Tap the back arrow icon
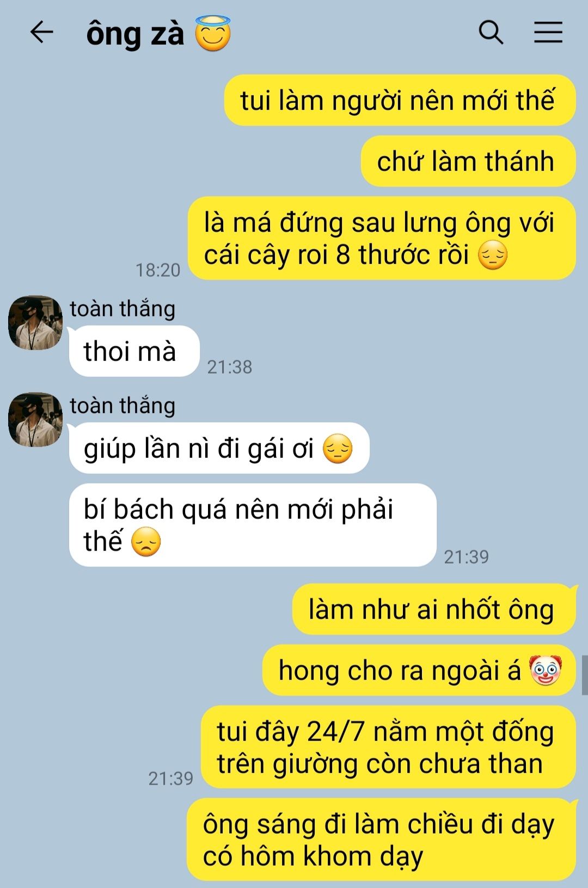 [x=41, y=32]
